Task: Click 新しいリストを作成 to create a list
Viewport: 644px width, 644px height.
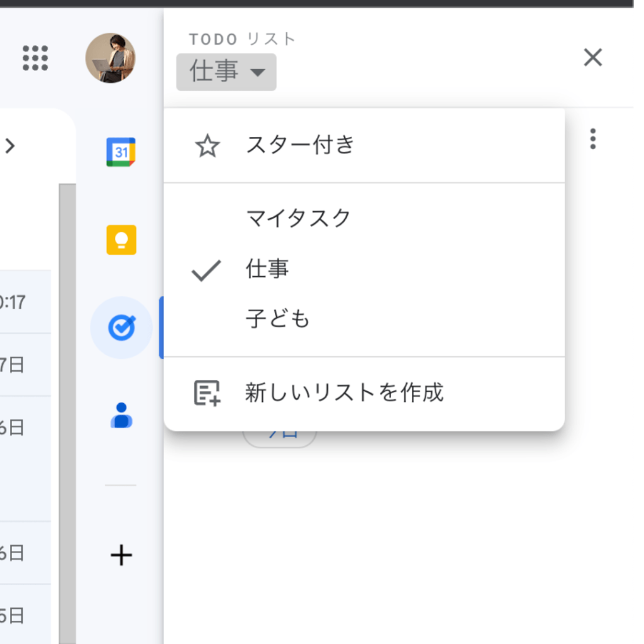Action: [344, 392]
